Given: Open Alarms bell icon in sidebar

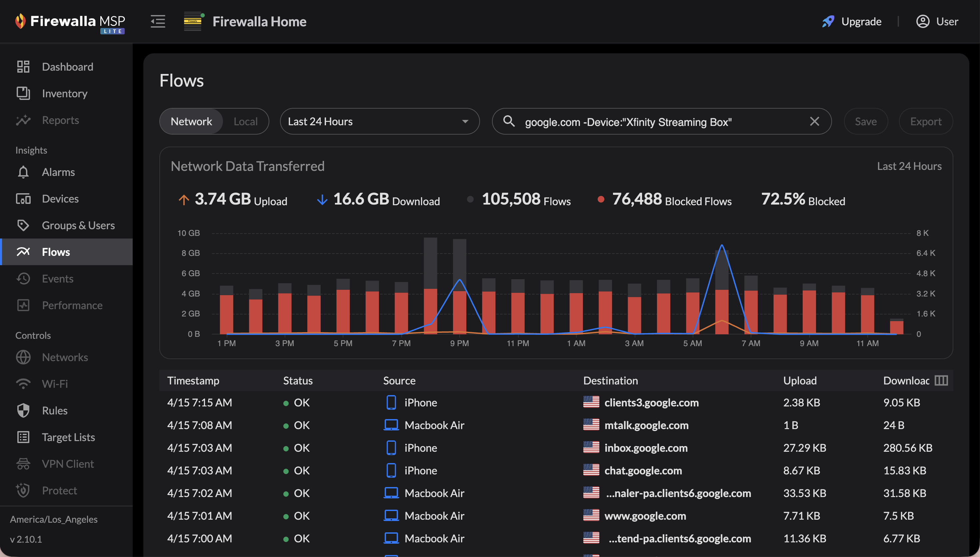Looking at the screenshot, I should click(23, 172).
